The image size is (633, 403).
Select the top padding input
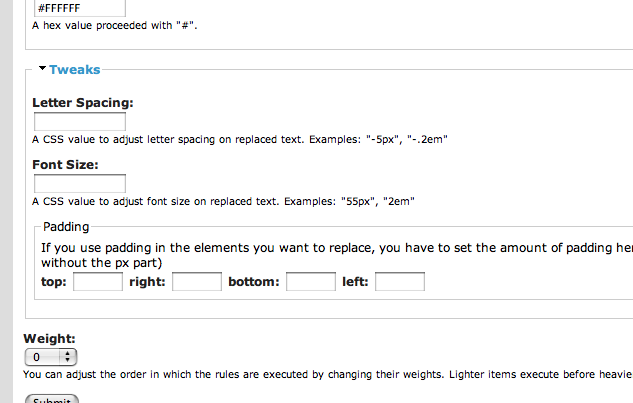(x=98, y=282)
